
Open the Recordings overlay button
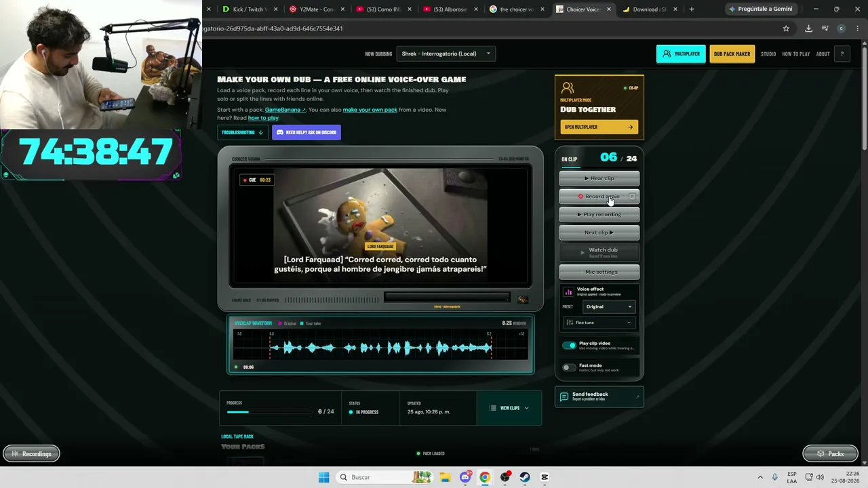[31, 453]
